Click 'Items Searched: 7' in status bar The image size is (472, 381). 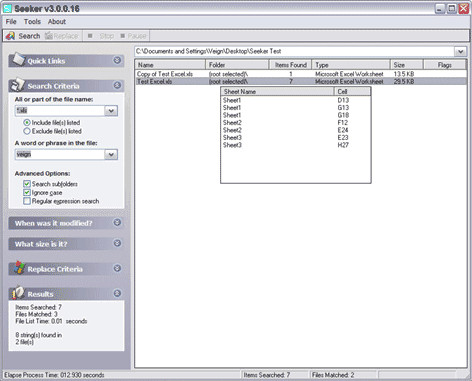[267, 375]
